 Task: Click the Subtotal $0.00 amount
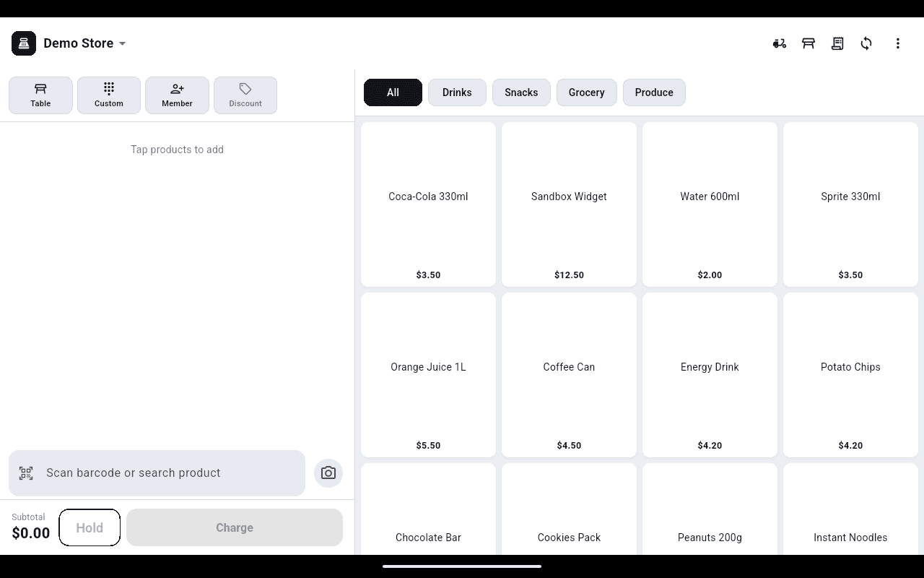tap(31, 533)
